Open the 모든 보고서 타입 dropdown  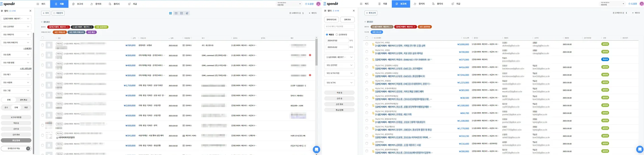point(339,73)
